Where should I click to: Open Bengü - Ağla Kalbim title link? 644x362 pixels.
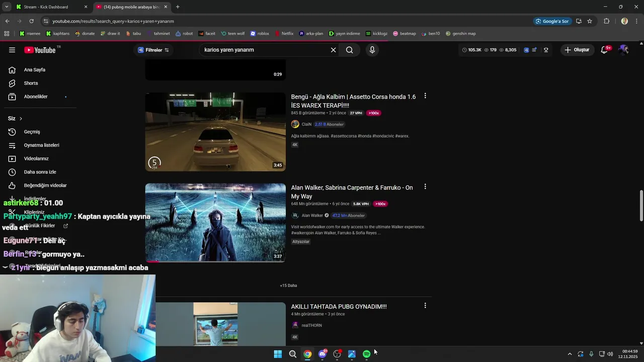tap(353, 101)
